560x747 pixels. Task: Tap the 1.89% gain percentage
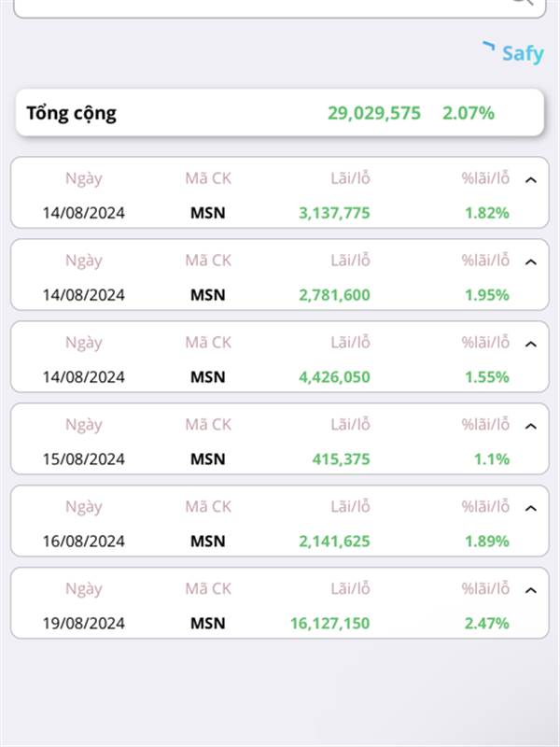(x=486, y=542)
